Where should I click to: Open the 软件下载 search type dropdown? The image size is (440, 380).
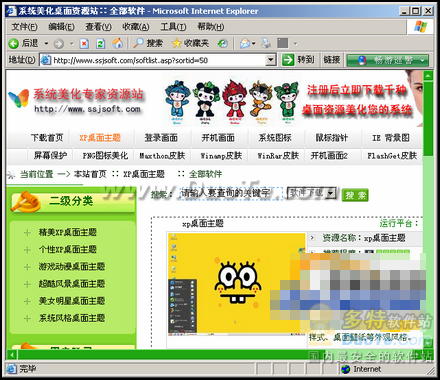tap(330, 193)
